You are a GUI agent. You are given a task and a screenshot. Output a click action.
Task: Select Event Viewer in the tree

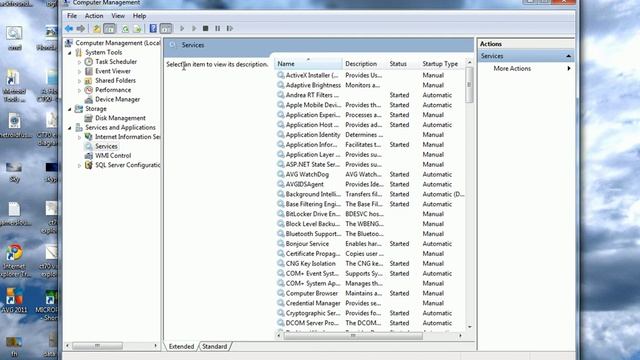pyautogui.click(x=113, y=71)
